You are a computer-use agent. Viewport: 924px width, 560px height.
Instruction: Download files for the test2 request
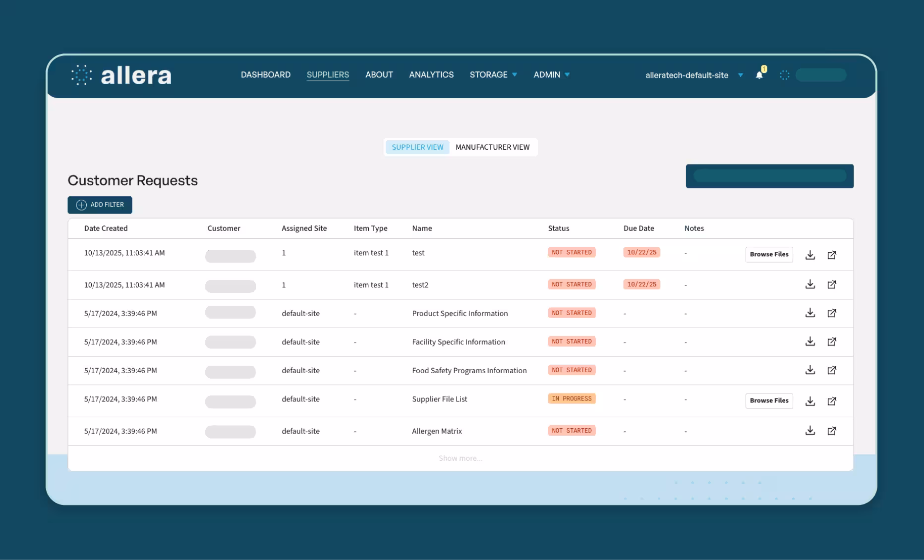[x=810, y=284]
